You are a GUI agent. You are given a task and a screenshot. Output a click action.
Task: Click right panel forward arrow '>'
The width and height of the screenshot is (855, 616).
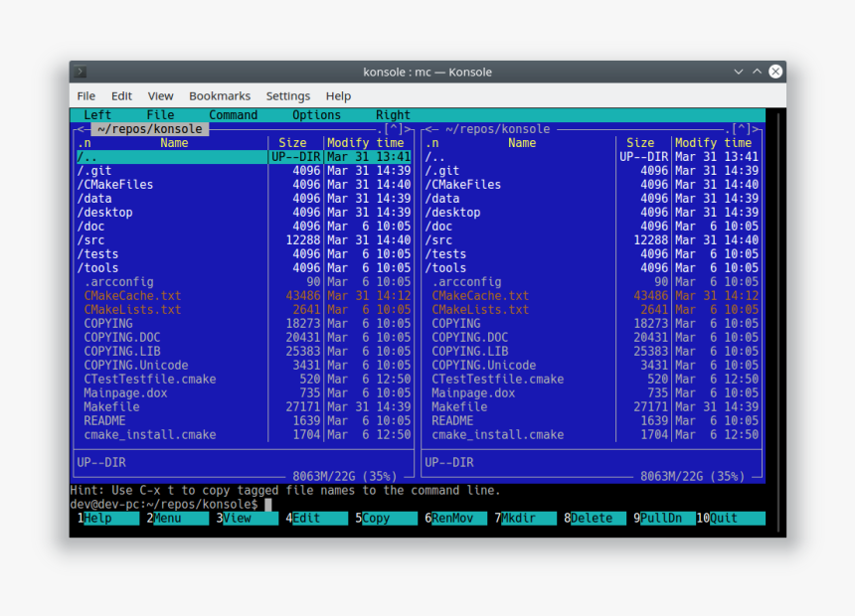pyautogui.click(x=756, y=129)
